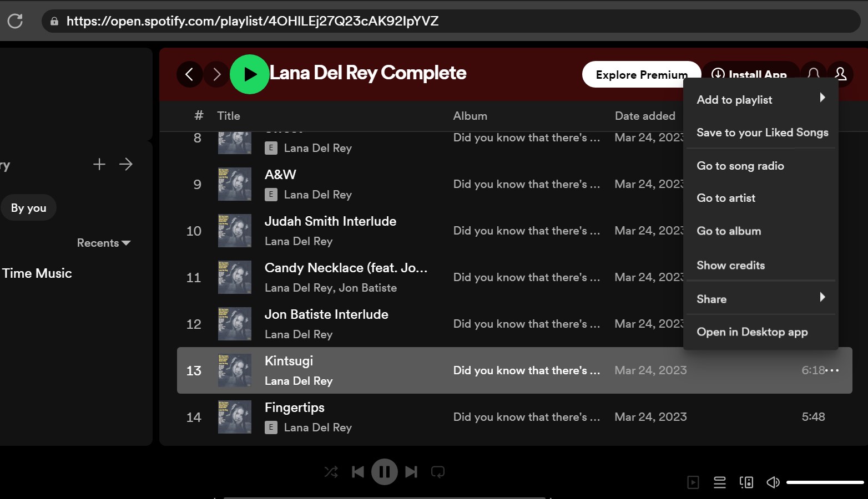Create playlist using the plus icon in library
Screen dimensions: 868x499
pos(99,164)
